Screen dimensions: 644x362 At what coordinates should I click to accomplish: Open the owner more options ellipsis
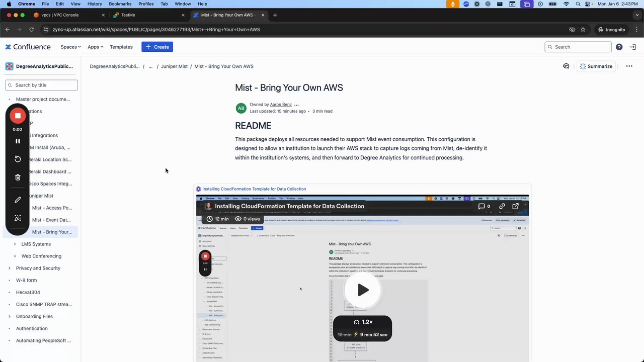pos(296,105)
